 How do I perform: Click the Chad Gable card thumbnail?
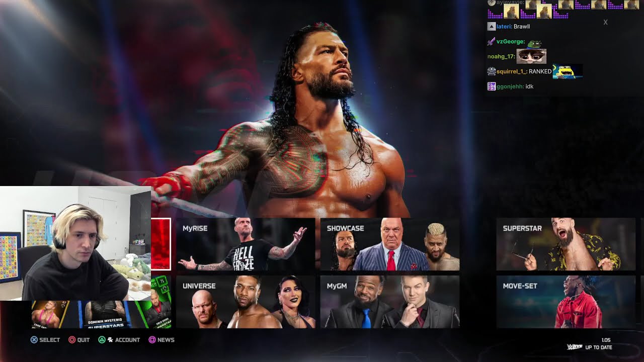pos(50,314)
